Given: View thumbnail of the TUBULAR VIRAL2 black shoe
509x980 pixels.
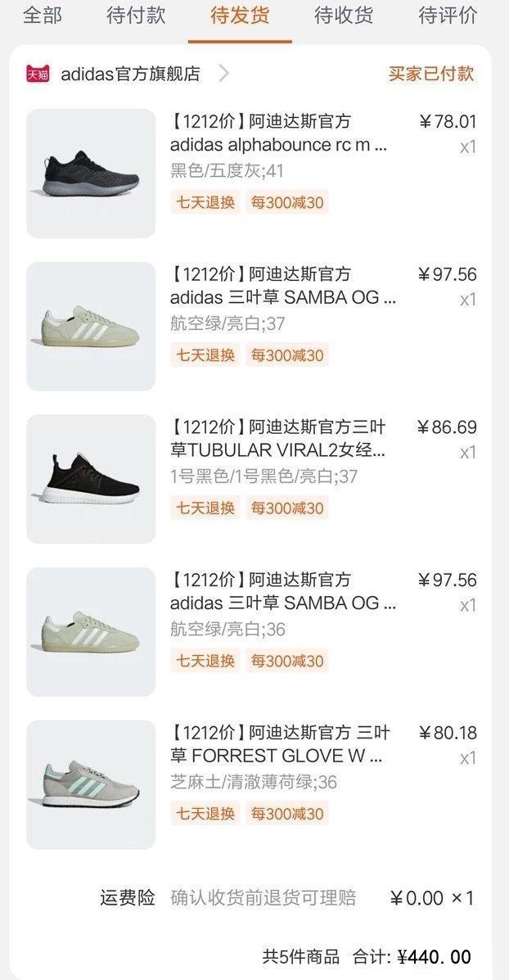Looking at the screenshot, I should (90, 479).
